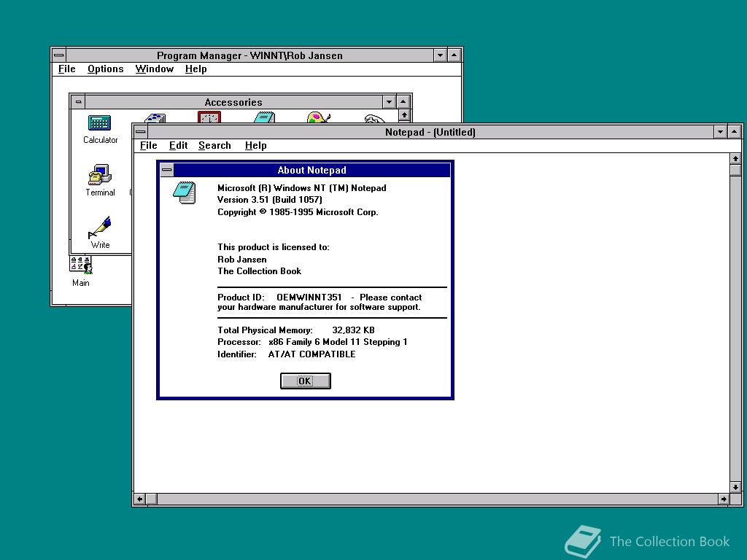The image size is (747, 560).
Task: Click Notepad horizontal scrollbar left arrow
Action: click(x=139, y=499)
